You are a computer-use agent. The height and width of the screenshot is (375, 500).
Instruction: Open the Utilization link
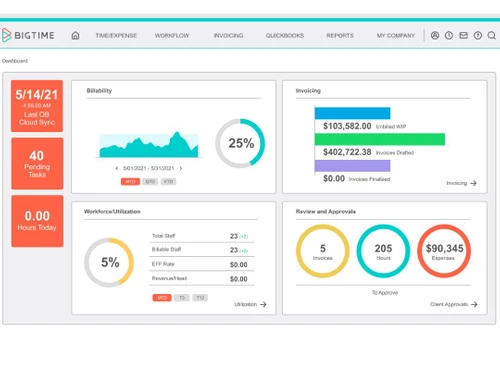(246, 304)
